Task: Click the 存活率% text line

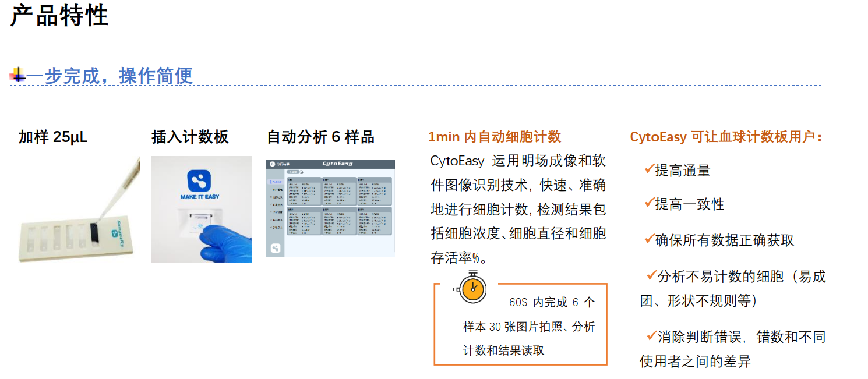Action: click(458, 258)
